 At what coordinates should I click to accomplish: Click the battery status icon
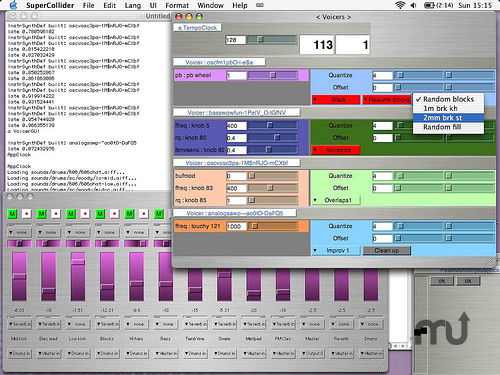point(428,5)
